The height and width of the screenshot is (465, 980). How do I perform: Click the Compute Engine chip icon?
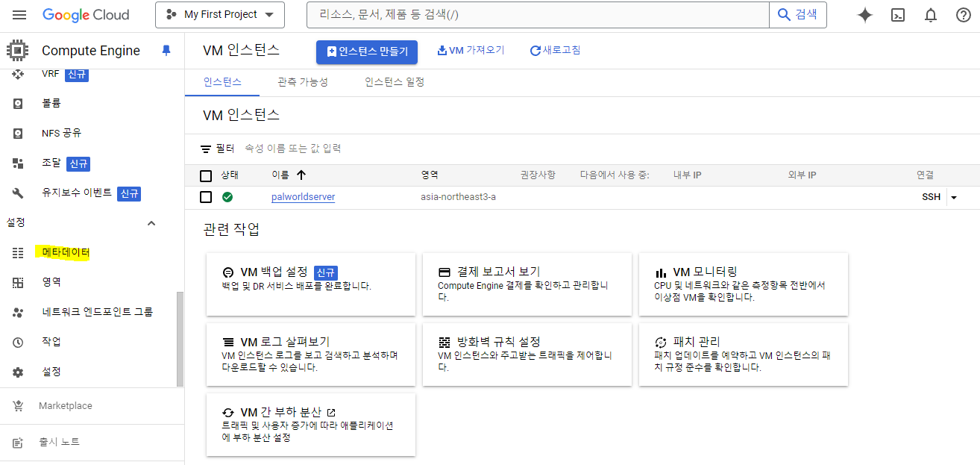(x=18, y=51)
